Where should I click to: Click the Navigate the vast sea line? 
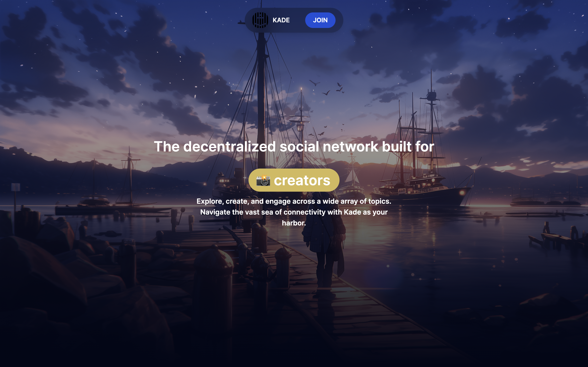[294, 212]
